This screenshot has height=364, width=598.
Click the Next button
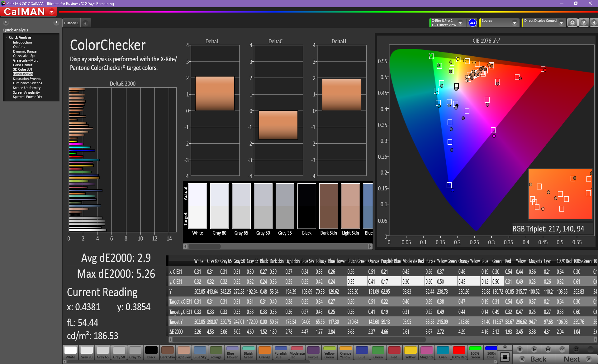click(576, 359)
